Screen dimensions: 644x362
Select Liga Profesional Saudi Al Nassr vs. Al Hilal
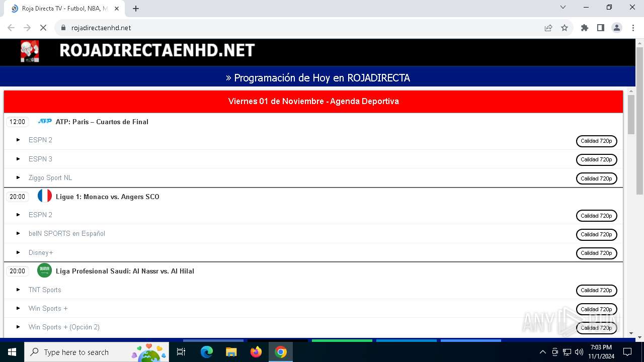coord(125,271)
